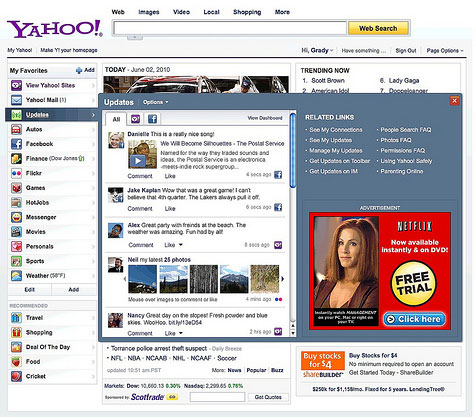Viewport: 476px width, 417px height.
Task: Click the Deal Of The Day icon
Action: point(16,347)
